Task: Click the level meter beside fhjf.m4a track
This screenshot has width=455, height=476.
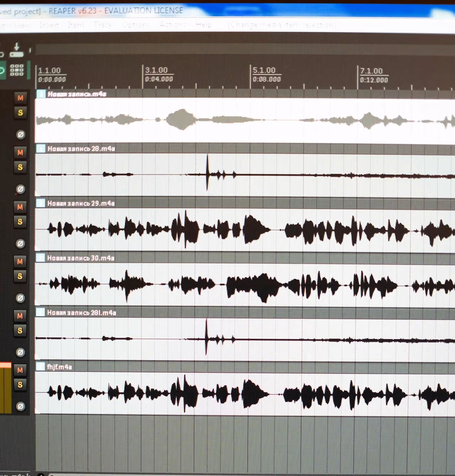Action: pos(5,388)
